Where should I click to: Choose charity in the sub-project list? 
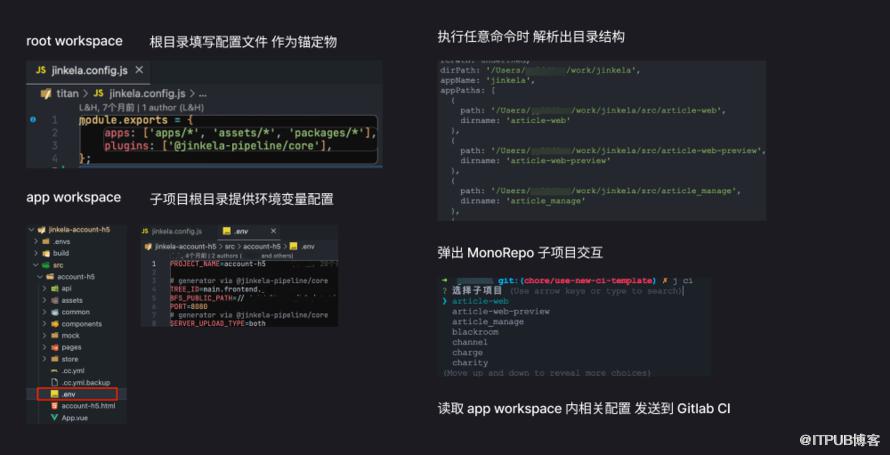[470, 363]
